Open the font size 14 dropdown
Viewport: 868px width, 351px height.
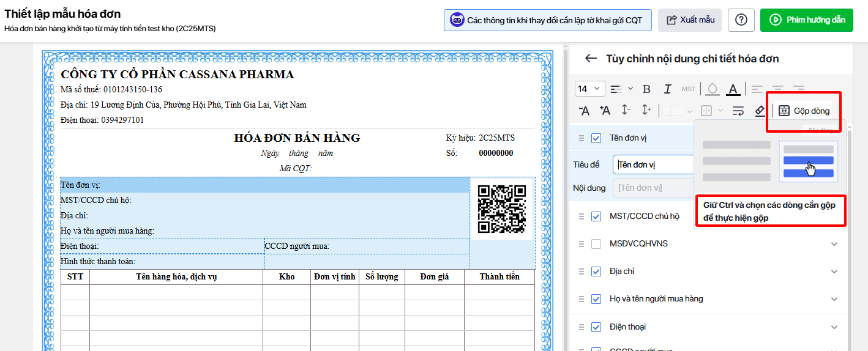coord(590,89)
